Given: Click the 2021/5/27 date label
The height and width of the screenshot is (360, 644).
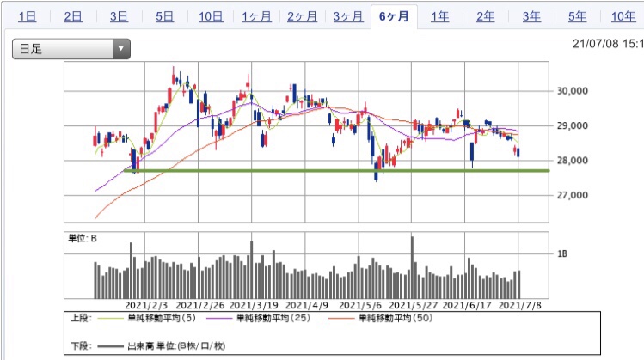Looking at the screenshot, I should [414, 305].
